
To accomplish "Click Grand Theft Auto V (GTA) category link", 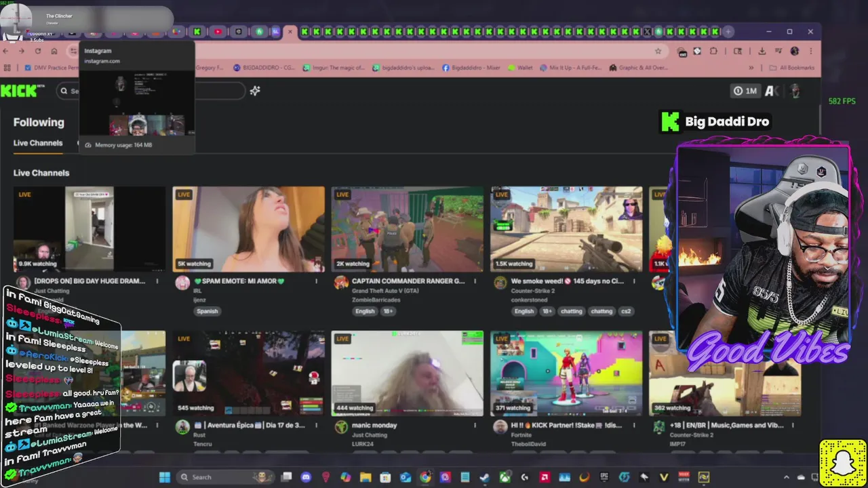I will coord(385,291).
